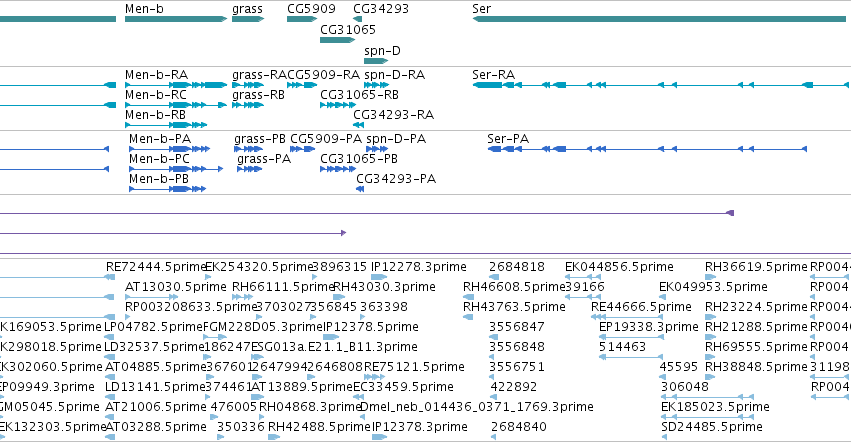Select the EP19338.3prime EST label
This screenshot has width=851, height=442.
[x=649, y=327]
